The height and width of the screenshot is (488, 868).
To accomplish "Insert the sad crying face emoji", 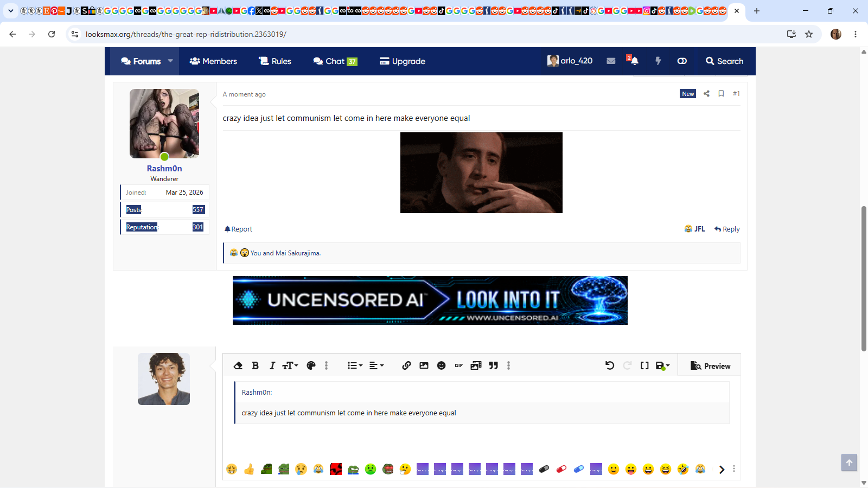I will [x=301, y=469].
